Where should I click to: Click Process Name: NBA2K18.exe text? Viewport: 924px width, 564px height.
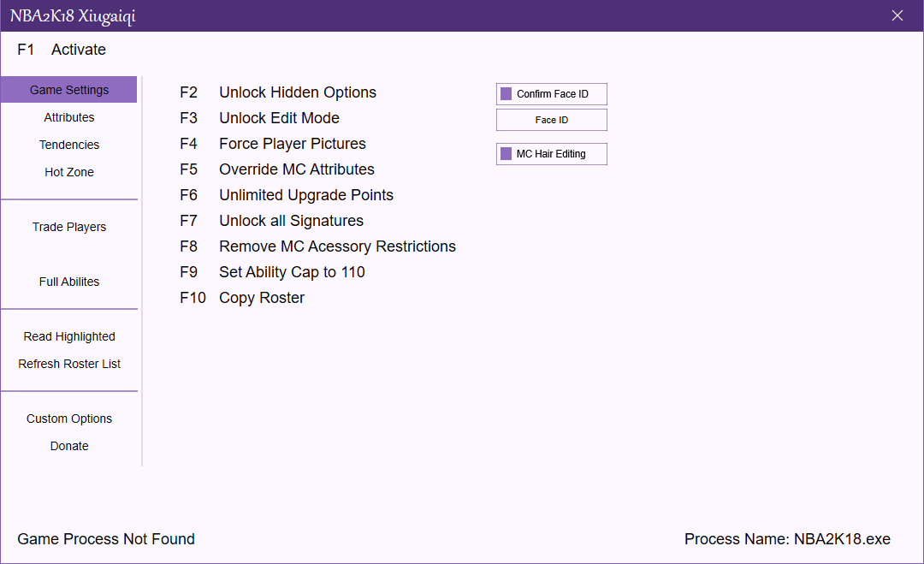point(787,539)
